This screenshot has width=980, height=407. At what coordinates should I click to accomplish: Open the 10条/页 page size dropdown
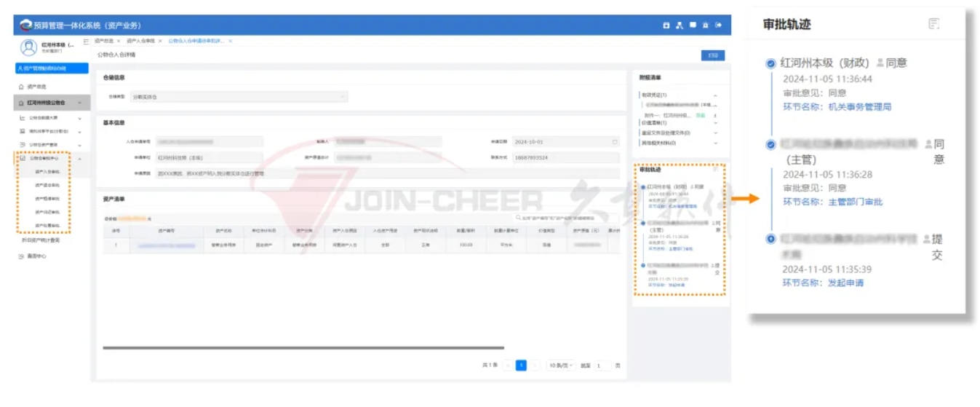[x=560, y=365]
